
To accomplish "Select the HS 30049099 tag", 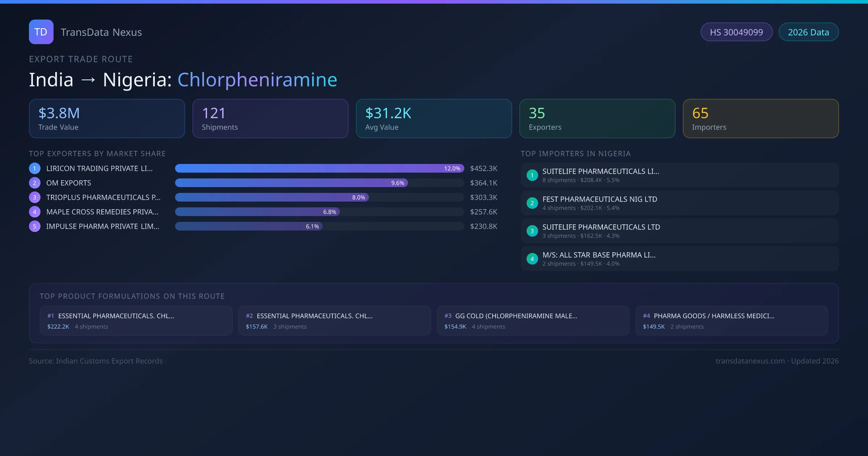I will tap(736, 32).
